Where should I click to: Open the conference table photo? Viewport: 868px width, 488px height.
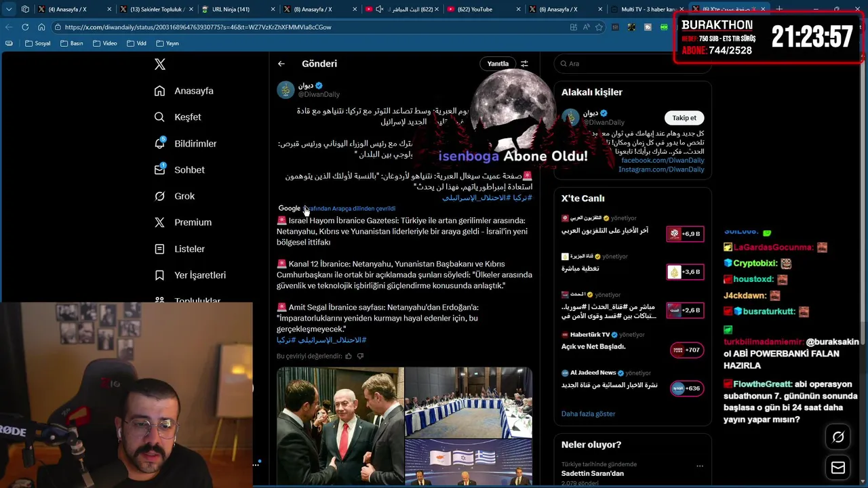[469, 403]
